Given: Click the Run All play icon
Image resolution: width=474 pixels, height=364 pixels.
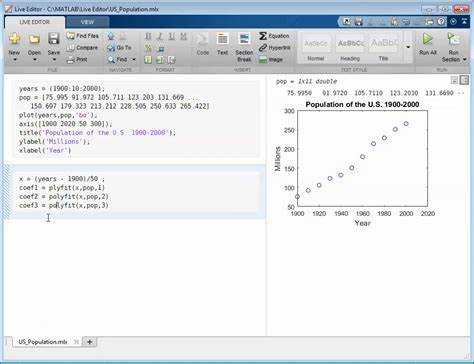Looking at the screenshot, I should point(428,40).
